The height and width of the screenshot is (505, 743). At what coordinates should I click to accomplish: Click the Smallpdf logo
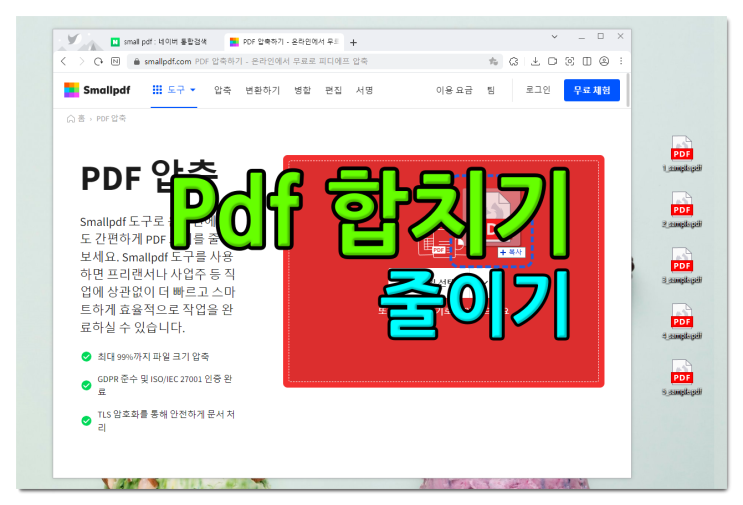[x=97, y=90]
